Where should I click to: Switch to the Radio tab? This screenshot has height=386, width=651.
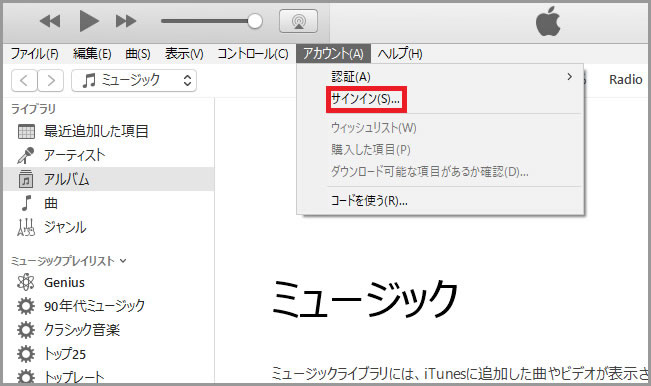pyautogui.click(x=625, y=79)
